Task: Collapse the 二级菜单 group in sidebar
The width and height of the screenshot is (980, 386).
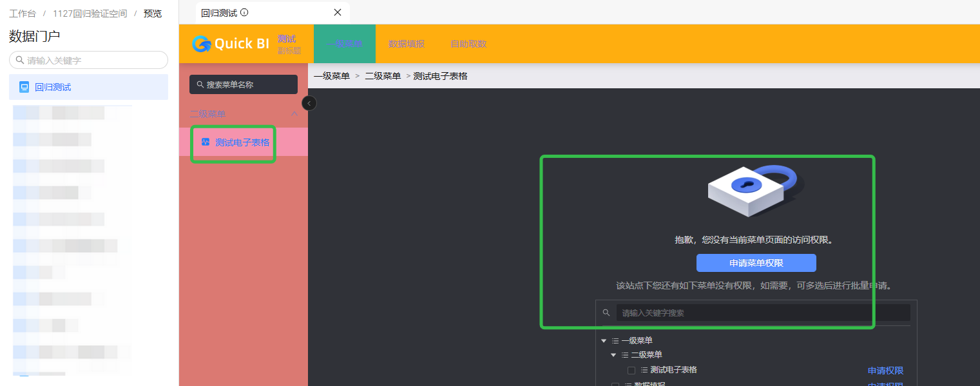Action: 294,114
